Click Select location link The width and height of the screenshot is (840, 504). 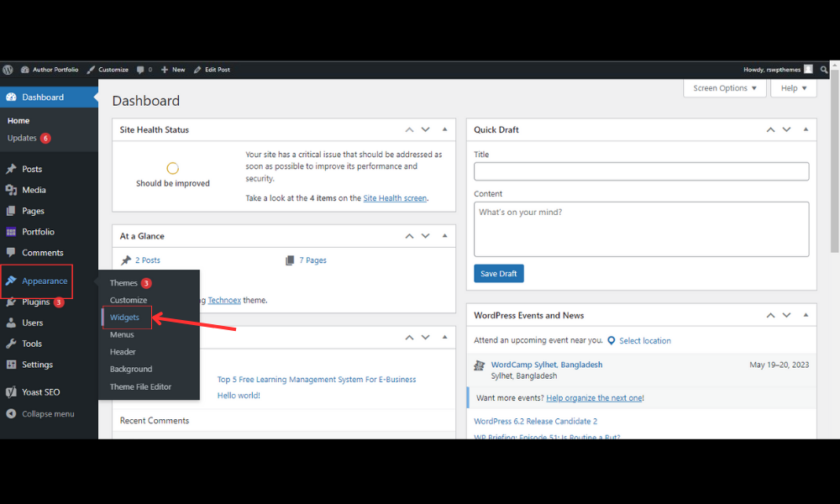[x=645, y=341]
